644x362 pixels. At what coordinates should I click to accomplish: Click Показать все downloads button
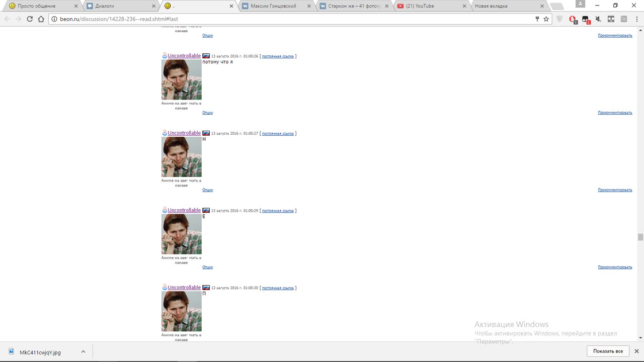[x=608, y=351]
